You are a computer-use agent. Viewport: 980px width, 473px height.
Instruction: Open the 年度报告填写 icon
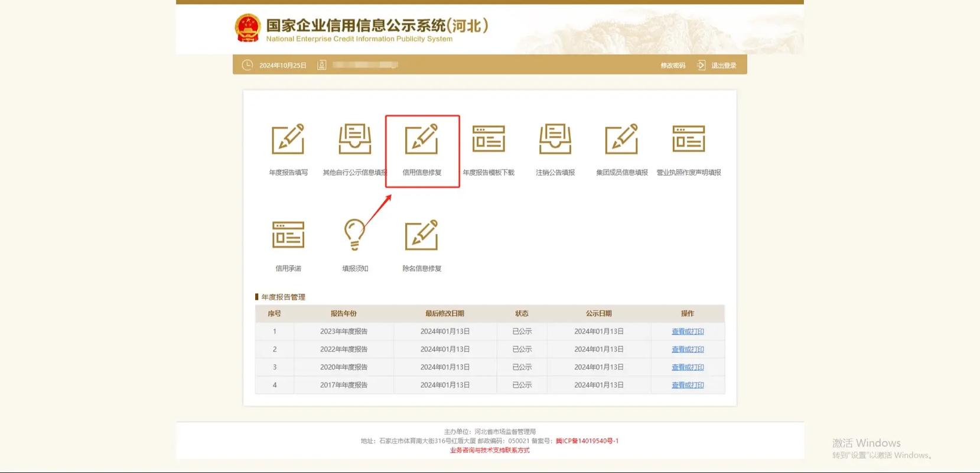(288, 139)
